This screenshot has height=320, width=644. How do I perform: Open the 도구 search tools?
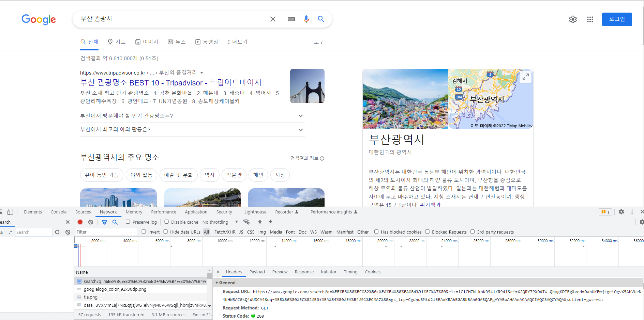pyautogui.click(x=319, y=42)
